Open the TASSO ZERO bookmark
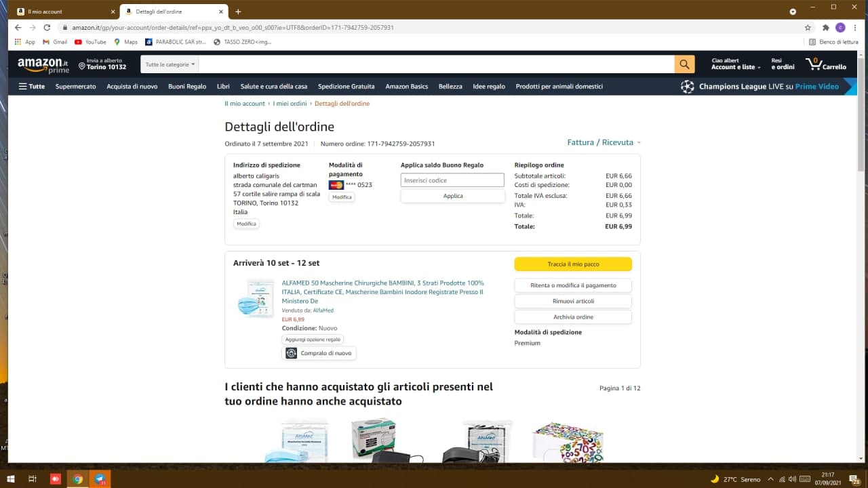 (242, 42)
